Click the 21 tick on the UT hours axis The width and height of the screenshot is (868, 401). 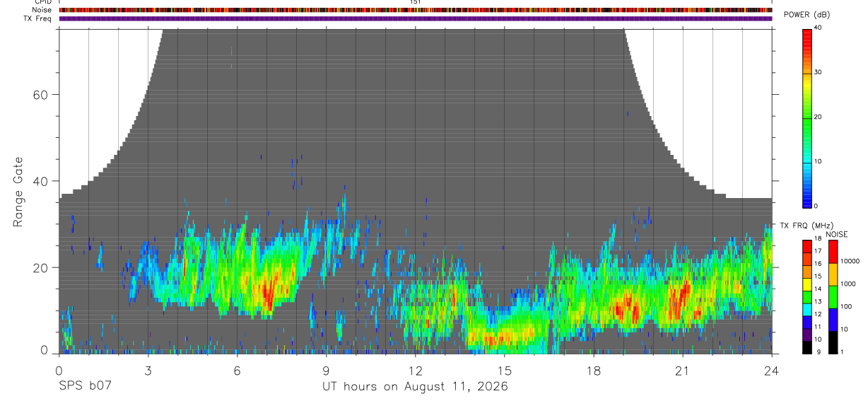pyautogui.click(x=683, y=371)
